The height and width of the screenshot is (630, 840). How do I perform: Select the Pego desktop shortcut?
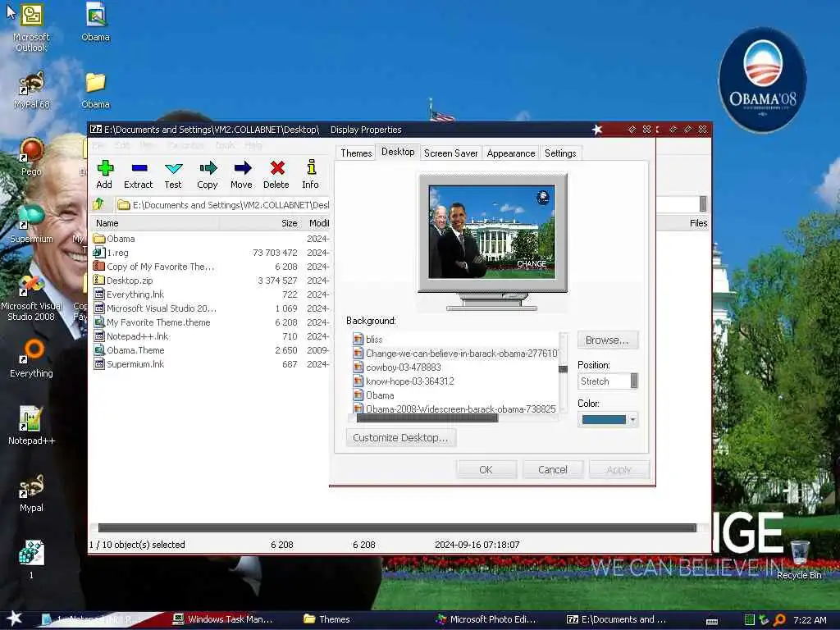click(32, 157)
